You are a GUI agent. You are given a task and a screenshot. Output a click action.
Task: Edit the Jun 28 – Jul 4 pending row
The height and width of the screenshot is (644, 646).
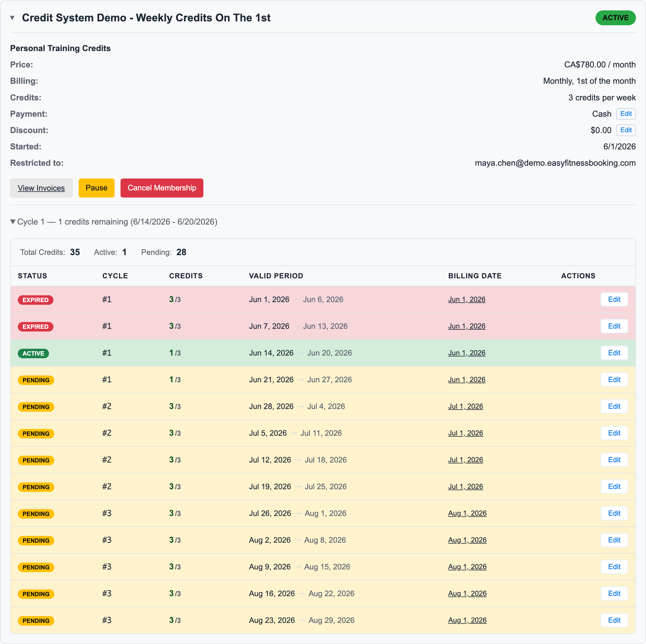click(614, 406)
